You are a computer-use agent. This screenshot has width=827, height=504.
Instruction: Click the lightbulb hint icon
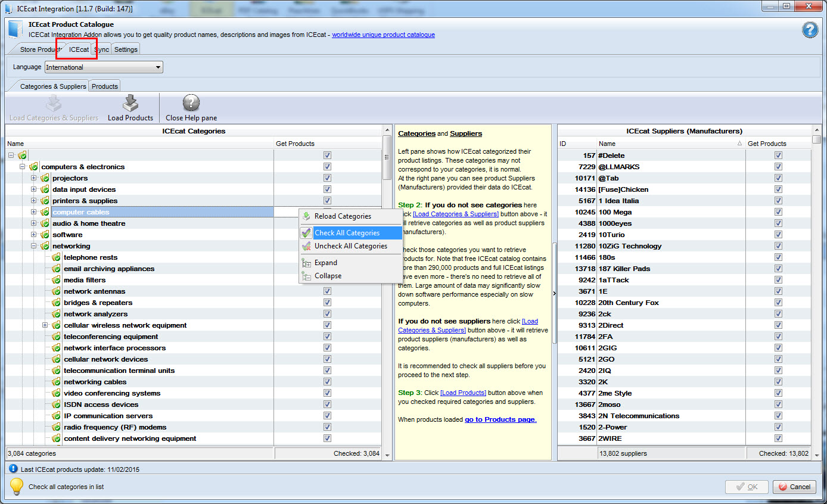click(17, 486)
